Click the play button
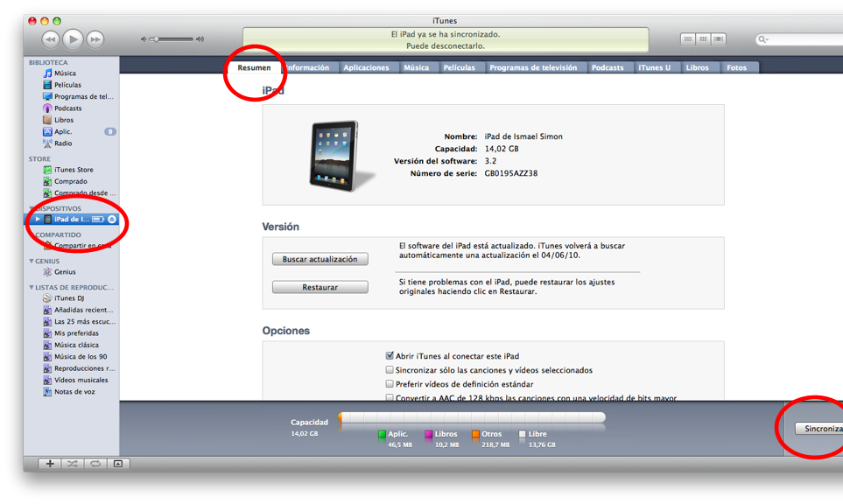The height and width of the screenshot is (504, 843). coord(73,38)
